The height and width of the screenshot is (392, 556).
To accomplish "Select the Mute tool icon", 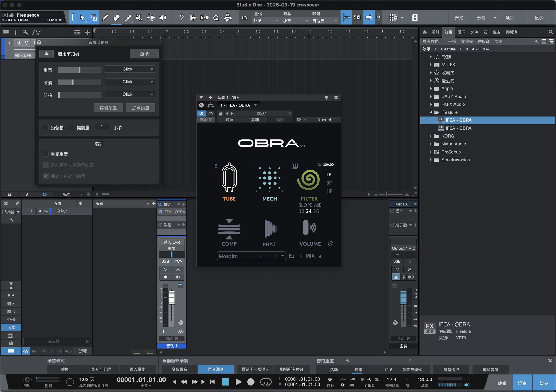I will [139, 18].
